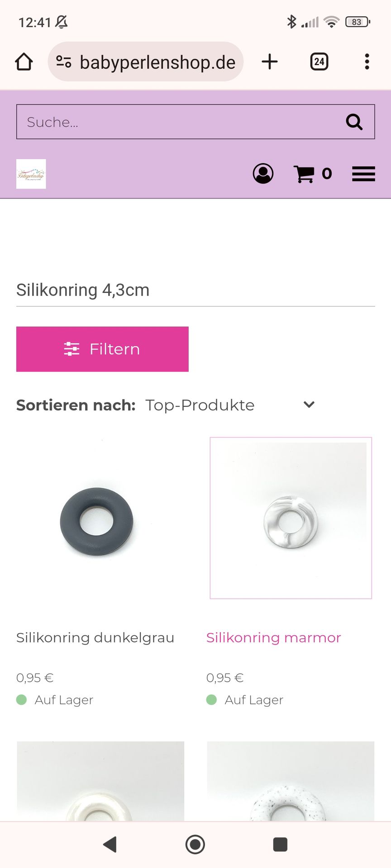The width and height of the screenshot is (391, 868).
Task: Open the shopping cart
Action: [x=313, y=174]
